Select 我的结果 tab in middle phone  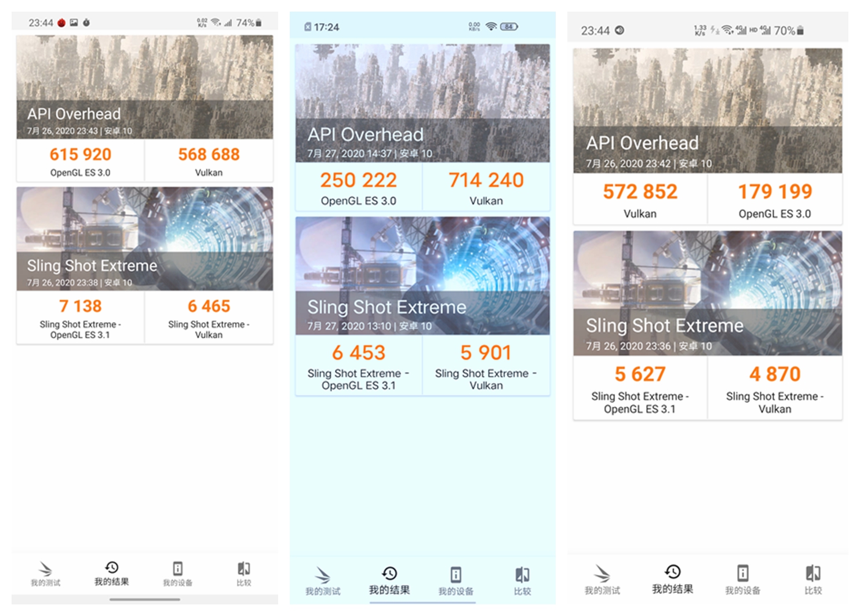tap(389, 581)
